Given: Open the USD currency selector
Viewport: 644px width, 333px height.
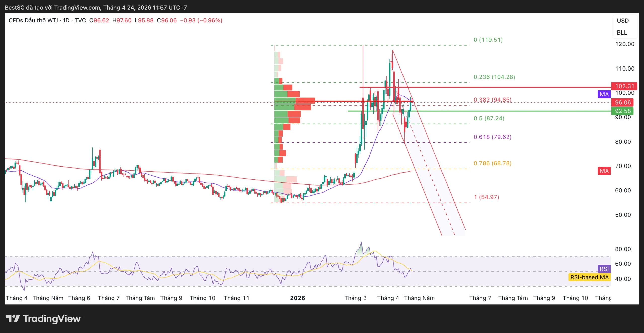Looking at the screenshot, I should [x=623, y=21].
